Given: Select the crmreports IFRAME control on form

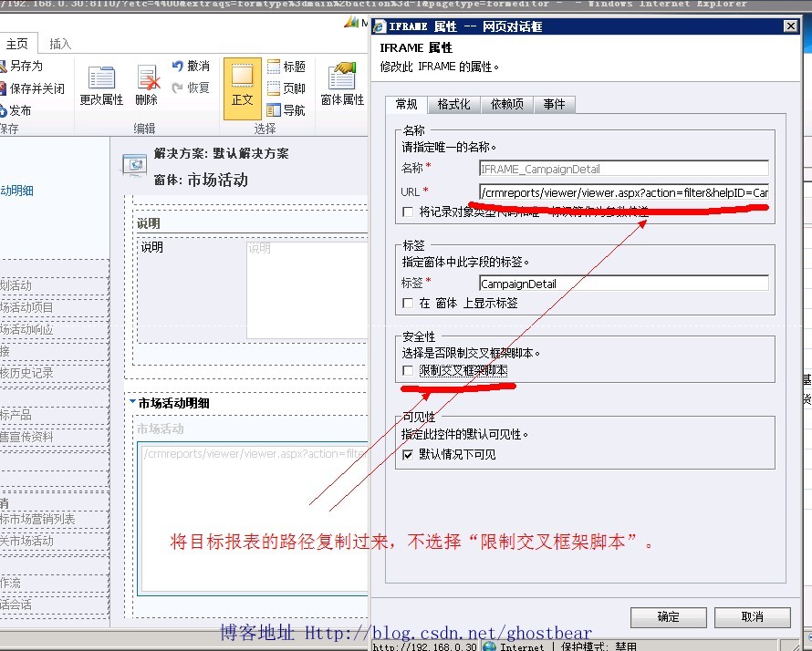Looking at the screenshot, I should tap(254, 519).
